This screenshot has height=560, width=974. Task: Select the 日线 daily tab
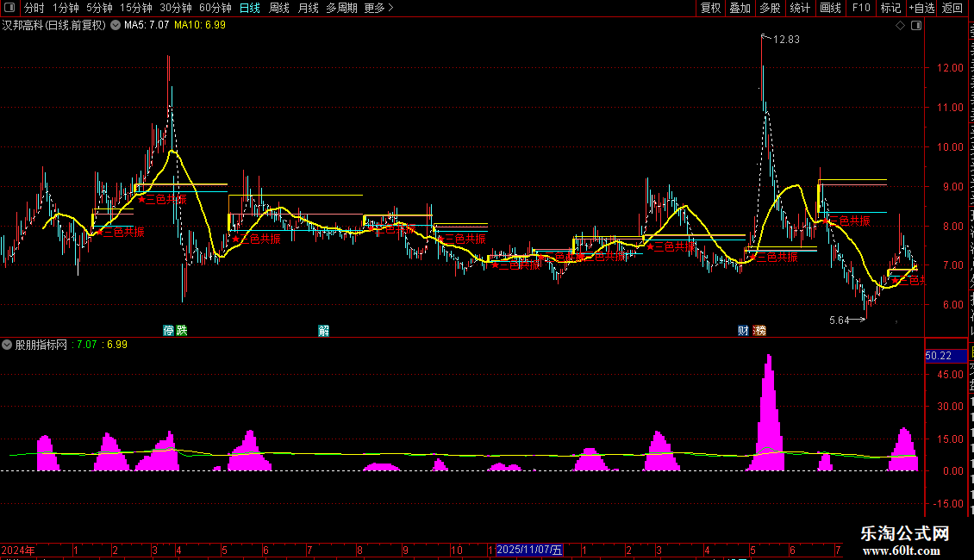[x=250, y=8]
